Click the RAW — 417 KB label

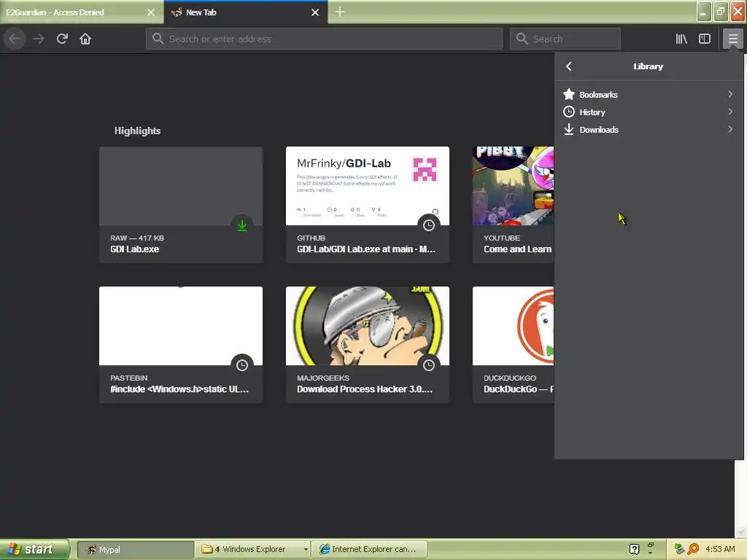[x=137, y=238]
